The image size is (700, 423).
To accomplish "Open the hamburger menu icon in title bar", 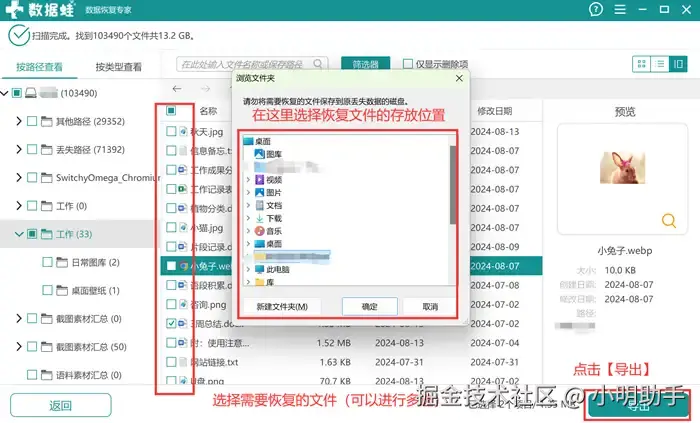I will [x=620, y=9].
